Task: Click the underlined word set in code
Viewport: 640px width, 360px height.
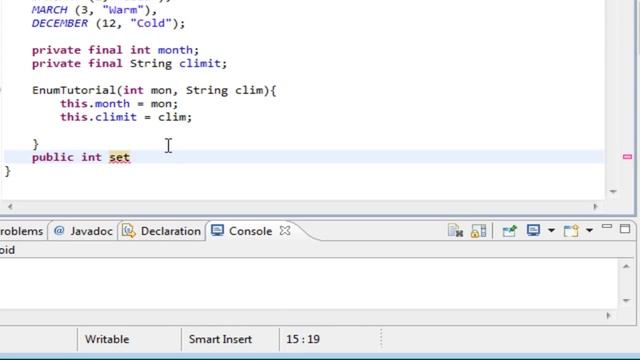Action: [119, 157]
